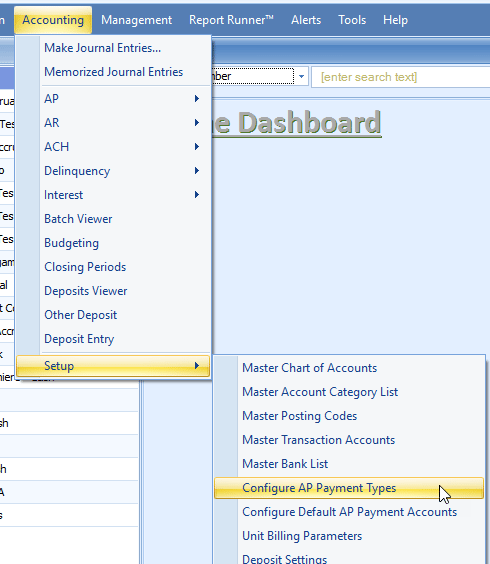
Task: Select Configure AP Payment Types
Action: point(349,488)
